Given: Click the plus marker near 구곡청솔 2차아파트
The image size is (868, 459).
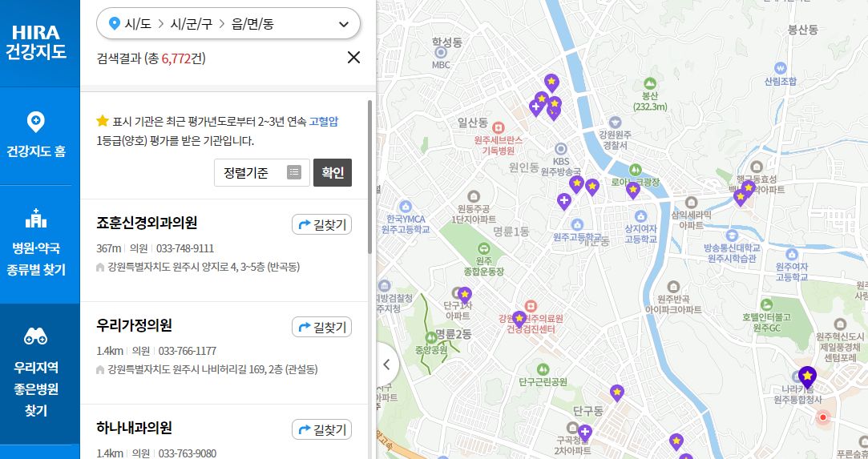Looking at the screenshot, I should pos(585,433).
